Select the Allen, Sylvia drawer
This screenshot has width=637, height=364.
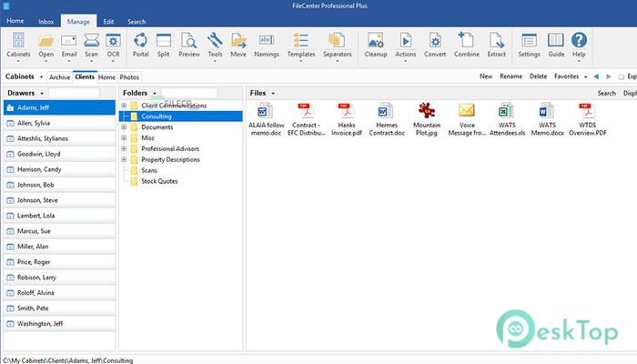(60, 123)
